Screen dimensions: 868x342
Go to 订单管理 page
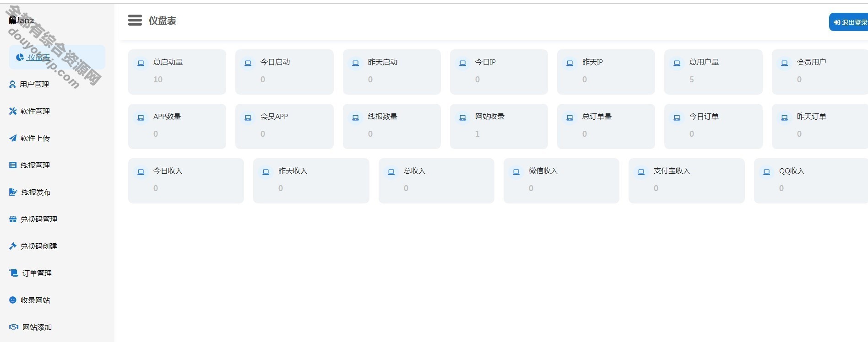tap(37, 273)
